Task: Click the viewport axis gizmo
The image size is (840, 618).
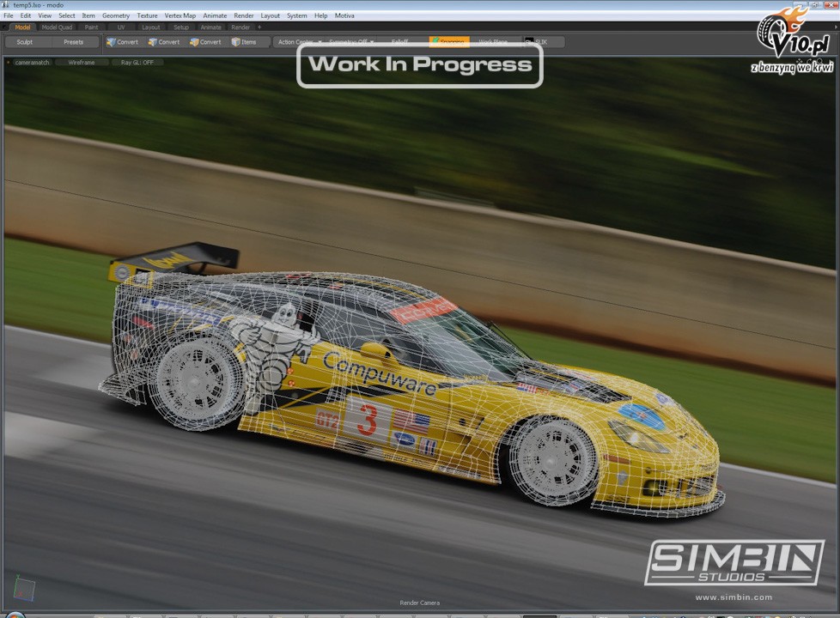Action: click(x=23, y=588)
